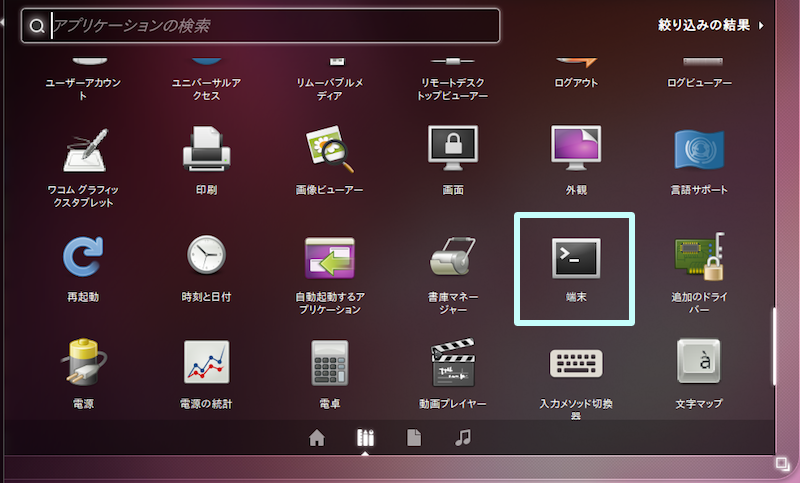The width and height of the screenshot is (800, 483).
Task: Launch the 画像ビューアー image viewer
Action: (x=330, y=149)
